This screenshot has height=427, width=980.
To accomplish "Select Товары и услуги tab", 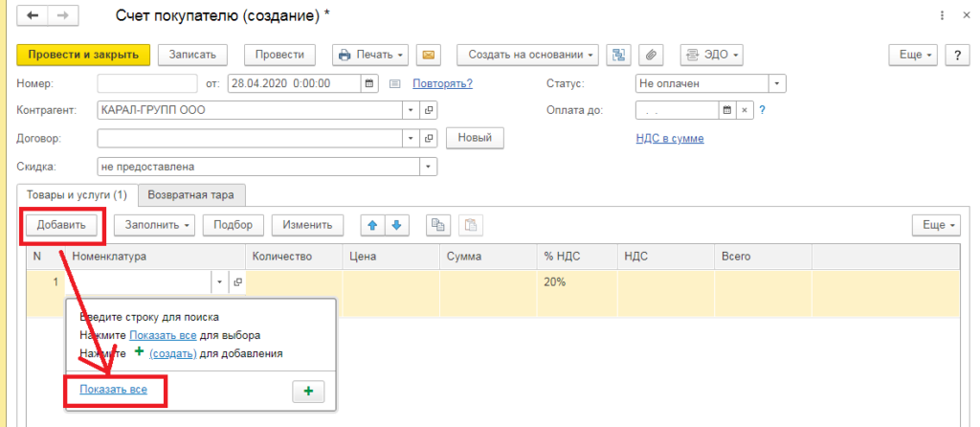I will (75, 195).
